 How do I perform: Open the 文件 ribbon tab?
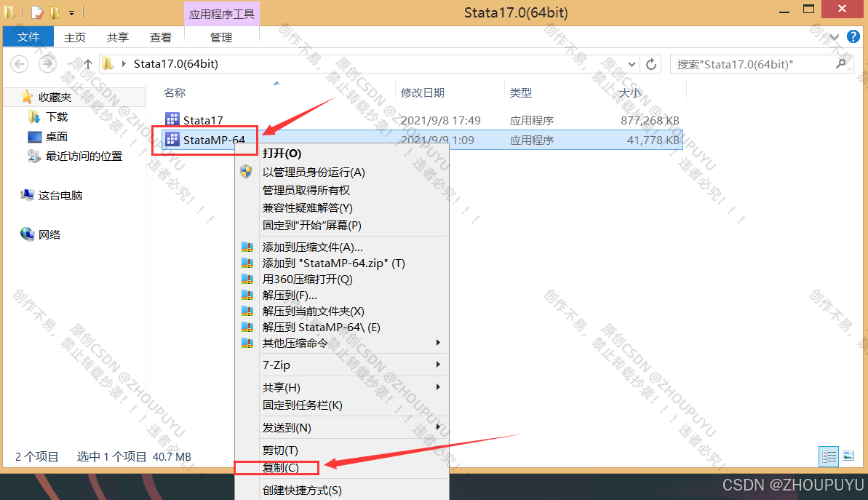28,37
